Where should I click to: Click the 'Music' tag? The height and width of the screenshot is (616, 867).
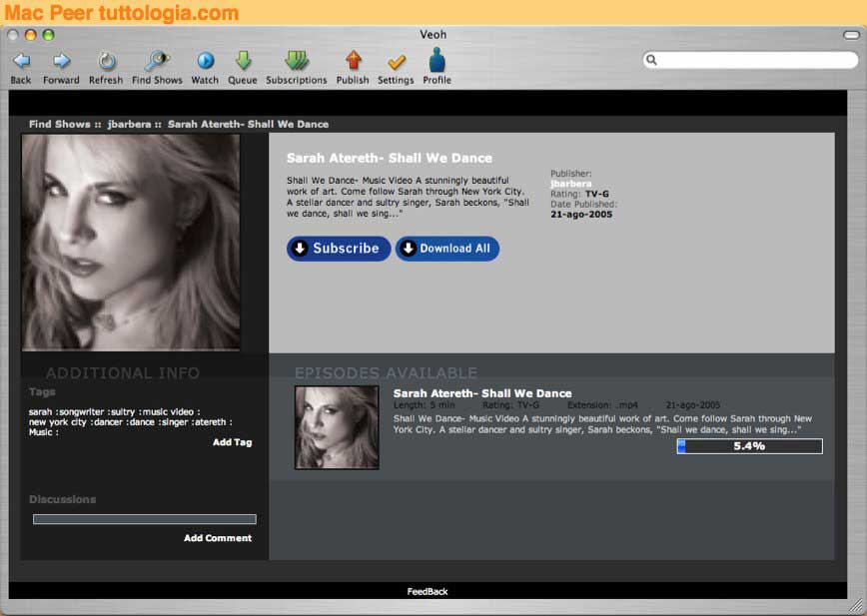40,432
